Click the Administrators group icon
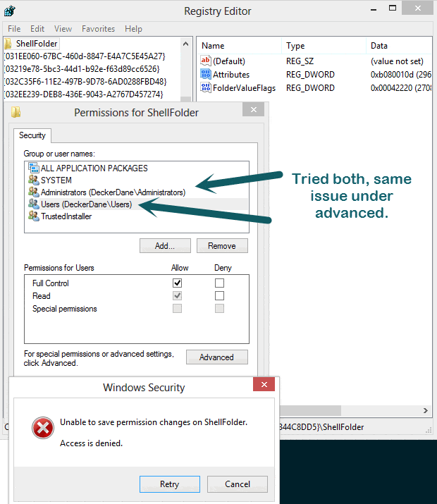This screenshot has width=437, height=504. 34,192
